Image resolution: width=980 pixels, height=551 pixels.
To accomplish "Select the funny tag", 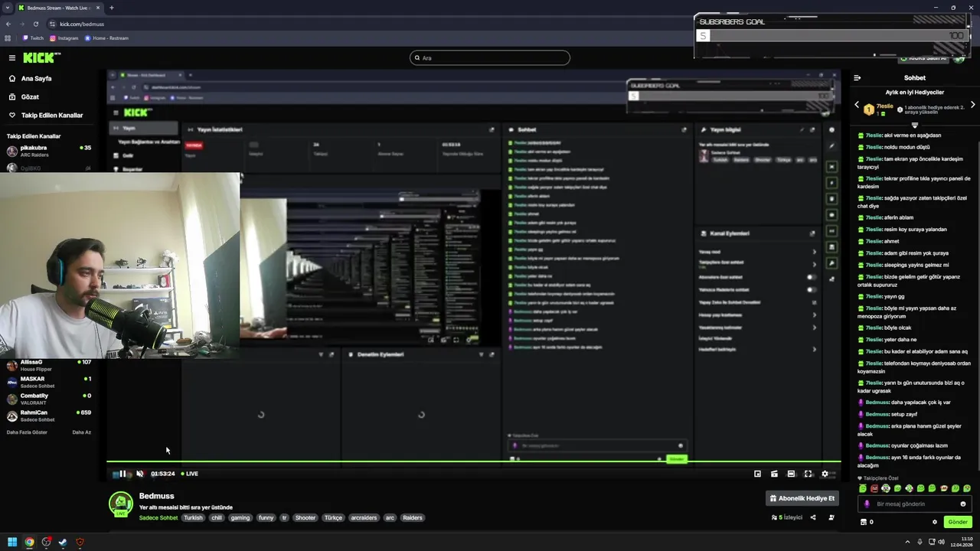I will (266, 517).
